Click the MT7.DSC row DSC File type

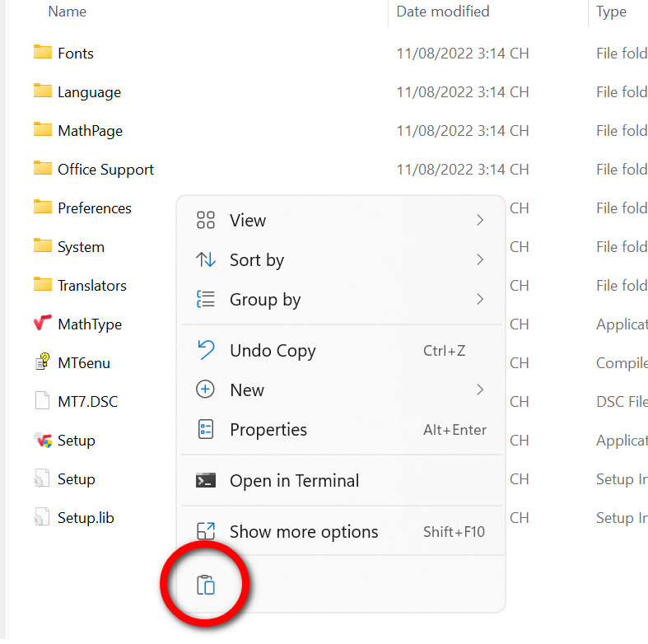pos(622,401)
